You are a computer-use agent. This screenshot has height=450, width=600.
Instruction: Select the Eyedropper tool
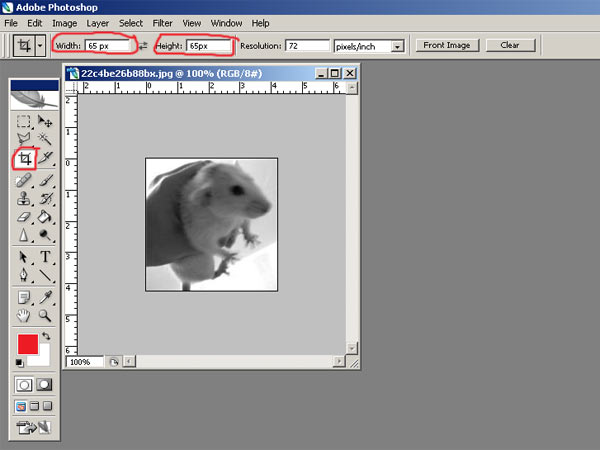(45, 297)
